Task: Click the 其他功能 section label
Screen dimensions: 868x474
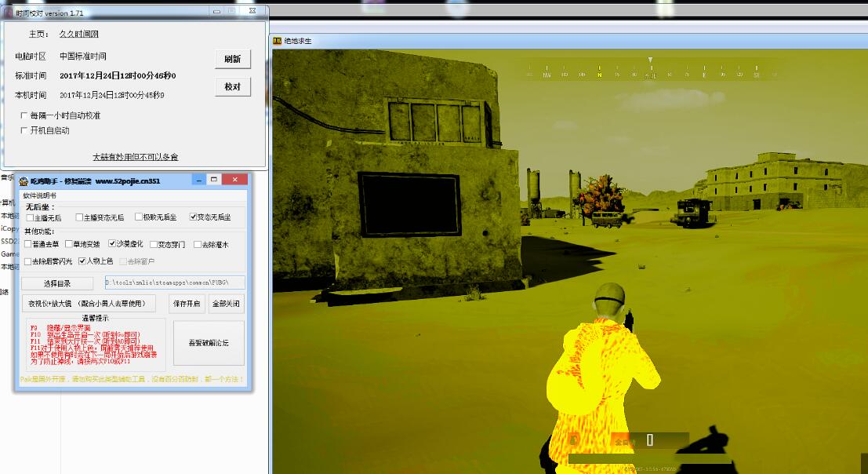Action: coord(39,232)
